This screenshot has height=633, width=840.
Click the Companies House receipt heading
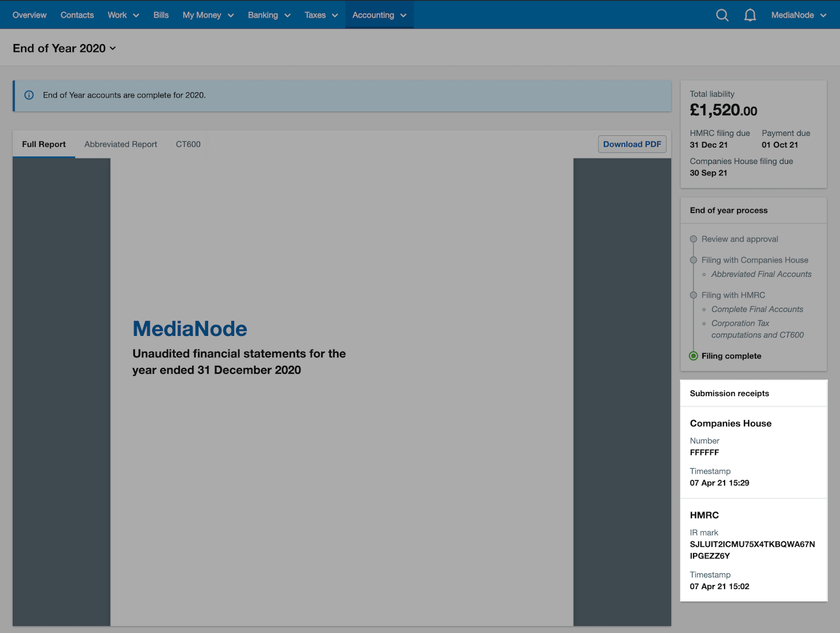coord(731,424)
